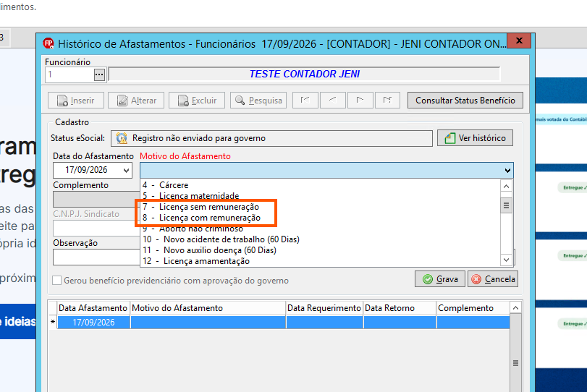Select option 9 - Aborto não criminoso
The width and height of the screenshot is (587, 392).
321,228
